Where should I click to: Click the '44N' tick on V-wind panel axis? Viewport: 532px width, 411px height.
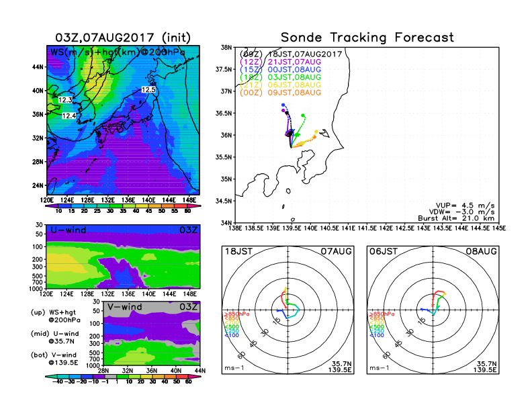[200, 371]
